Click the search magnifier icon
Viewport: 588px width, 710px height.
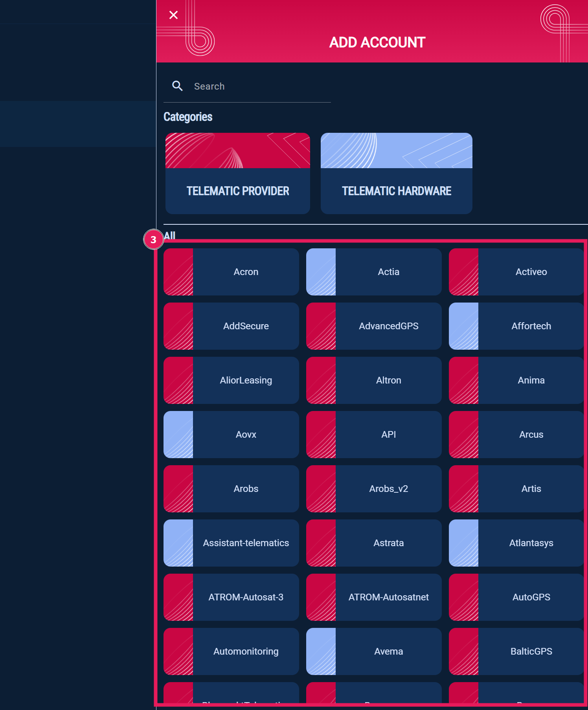pyautogui.click(x=178, y=86)
